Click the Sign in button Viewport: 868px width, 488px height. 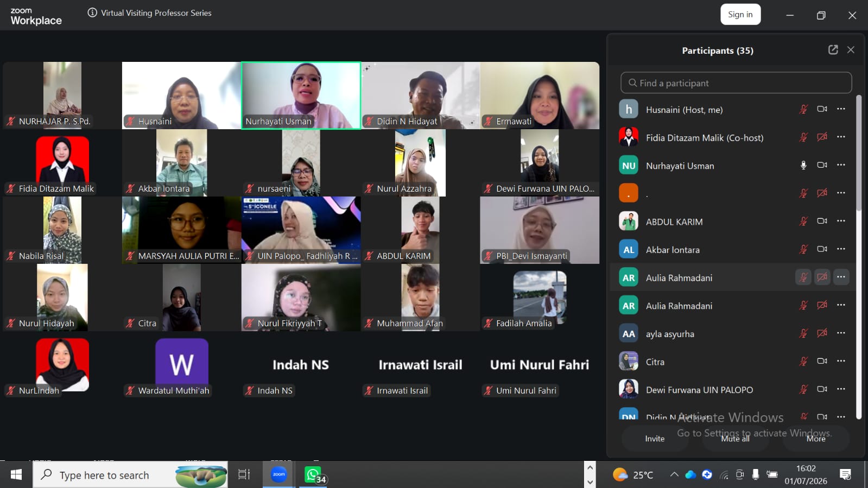[x=740, y=15]
